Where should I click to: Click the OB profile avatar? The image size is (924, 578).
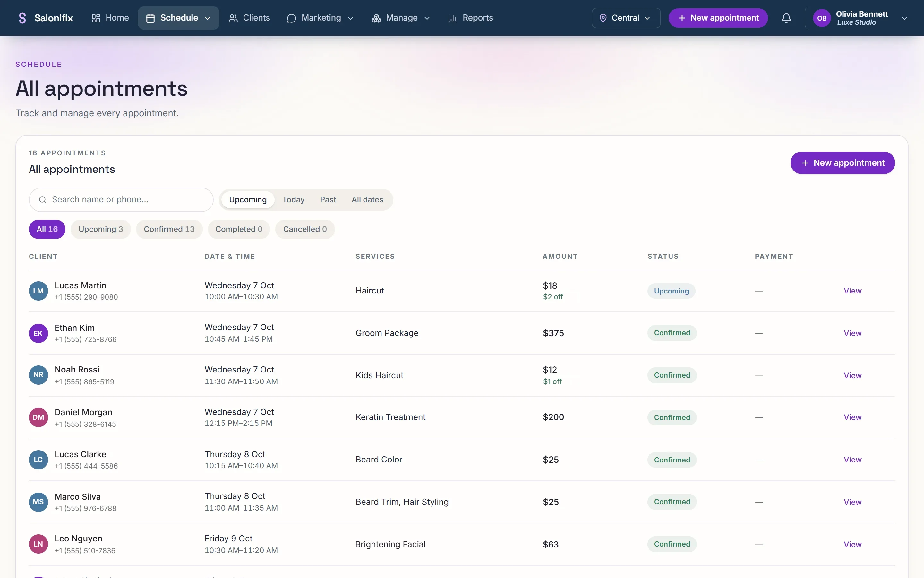pyautogui.click(x=822, y=18)
